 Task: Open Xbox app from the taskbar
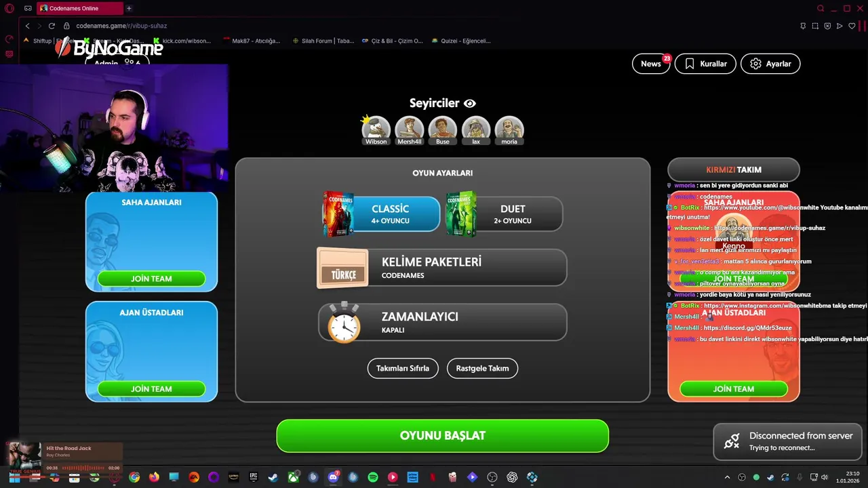pos(294,477)
